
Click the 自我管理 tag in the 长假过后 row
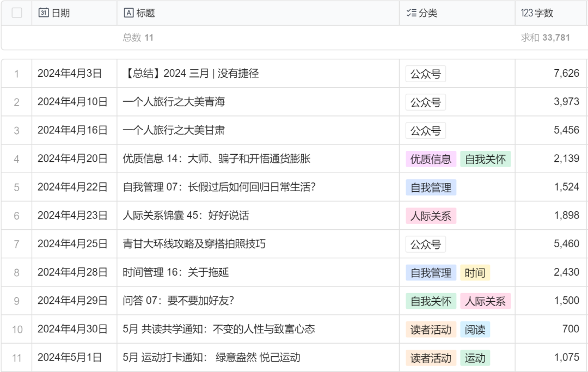coord(431,187)
